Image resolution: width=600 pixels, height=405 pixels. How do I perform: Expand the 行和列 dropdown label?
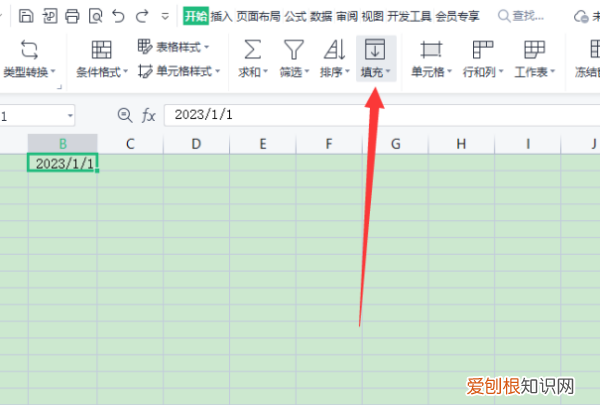point(483,72)
